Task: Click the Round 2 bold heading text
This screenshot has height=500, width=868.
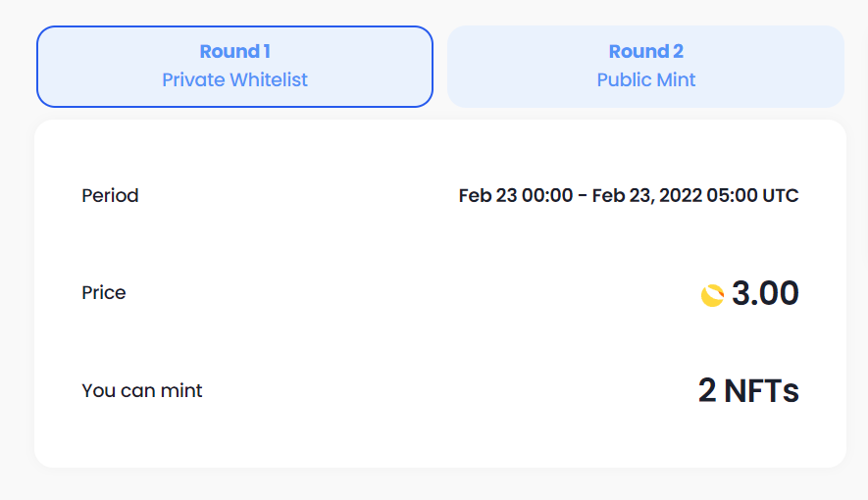Action: (x=646, y=51)
